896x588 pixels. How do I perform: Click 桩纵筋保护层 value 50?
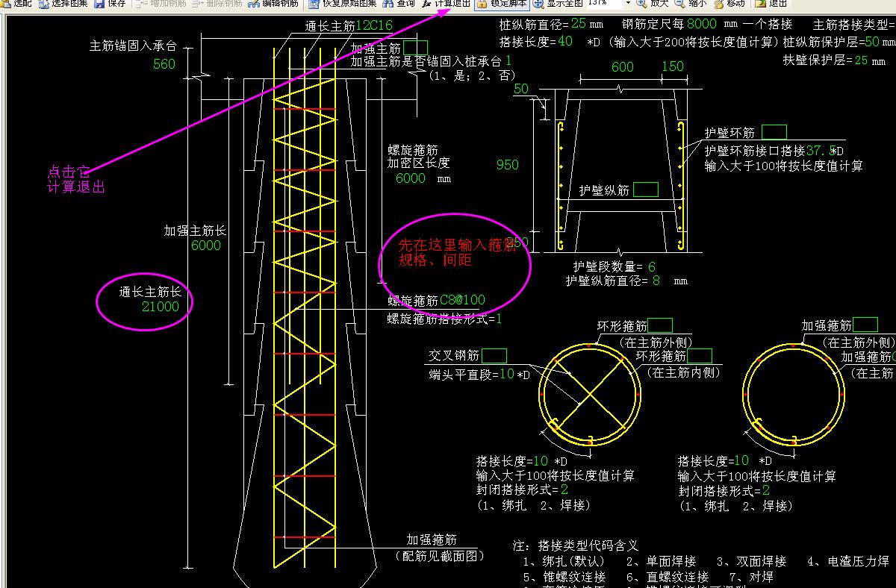click(x=871, y=42)
